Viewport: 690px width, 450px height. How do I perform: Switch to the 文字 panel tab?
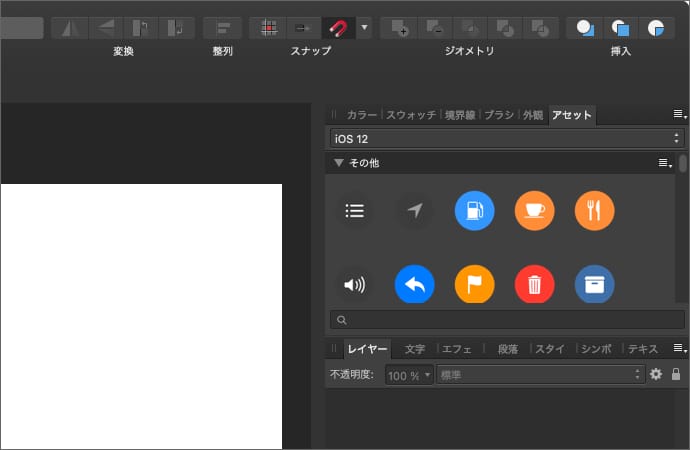[415, 349]
